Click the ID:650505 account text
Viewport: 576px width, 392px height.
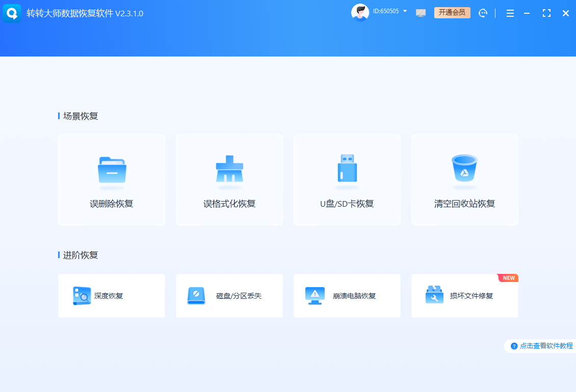386,11
